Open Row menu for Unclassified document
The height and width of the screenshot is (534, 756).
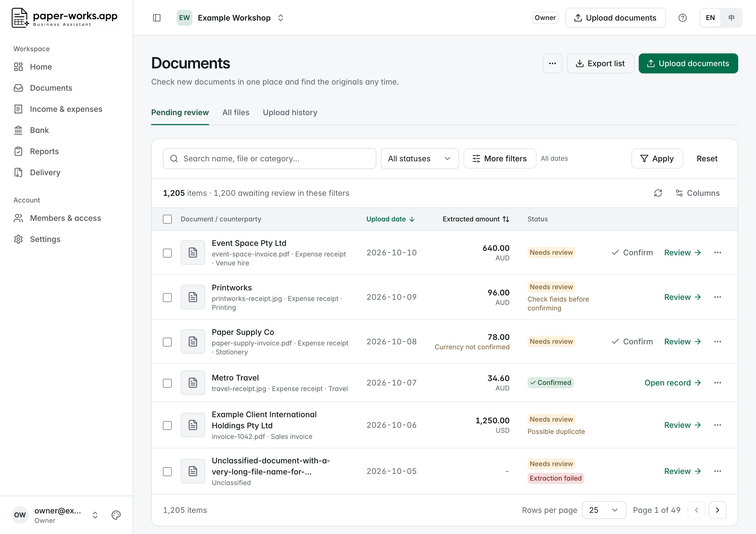[717, 471]
